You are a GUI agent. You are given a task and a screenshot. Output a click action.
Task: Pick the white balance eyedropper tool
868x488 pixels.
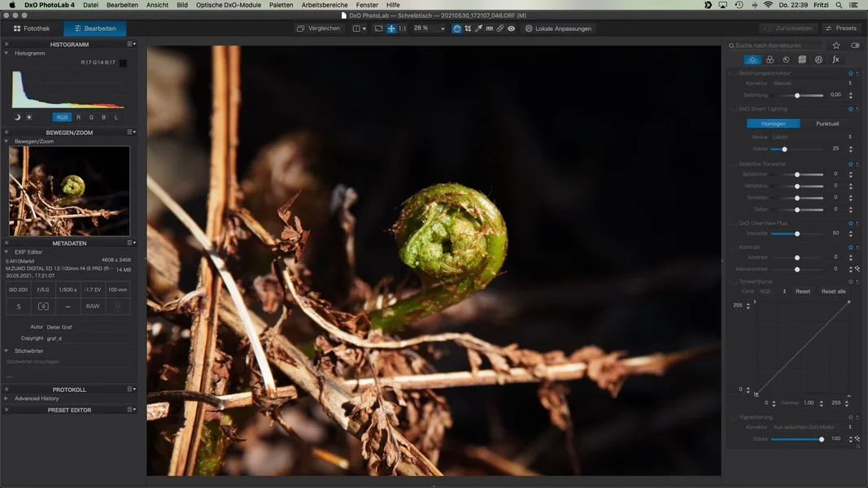point(478,28)
